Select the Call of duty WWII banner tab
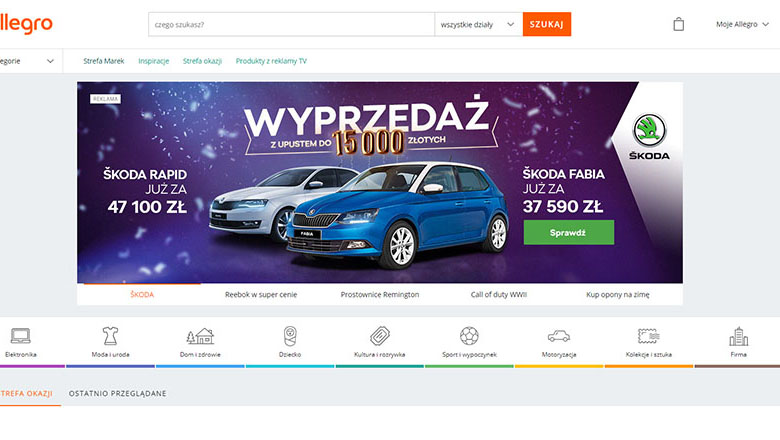780x440 pixels. (498, 294)
